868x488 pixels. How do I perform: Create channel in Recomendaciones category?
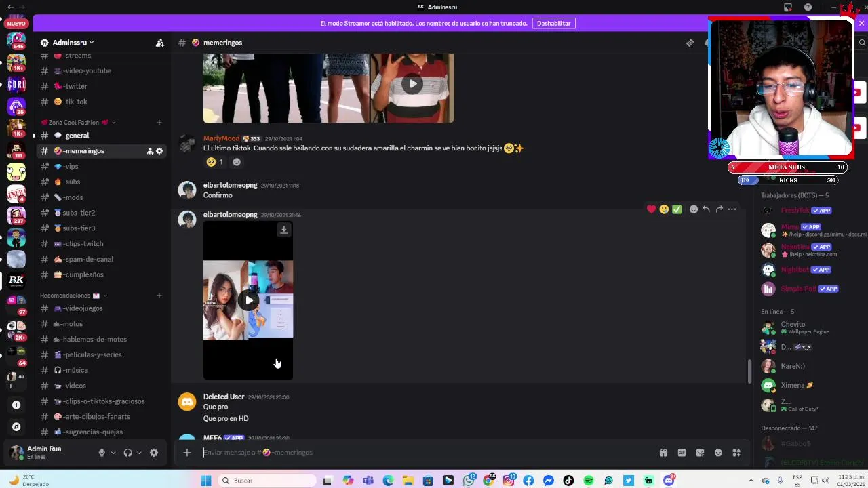coord(159,296)
